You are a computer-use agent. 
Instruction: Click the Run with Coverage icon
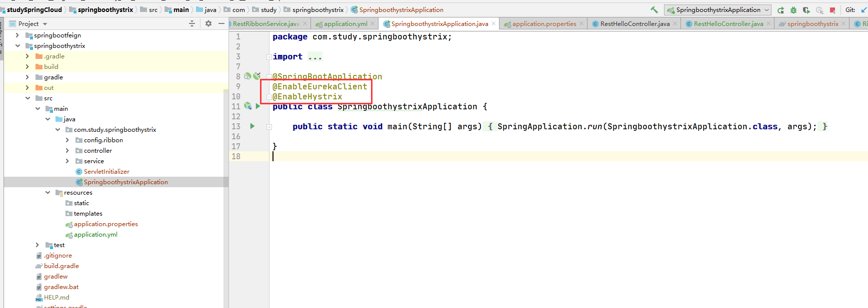click(x=806, y=10)
